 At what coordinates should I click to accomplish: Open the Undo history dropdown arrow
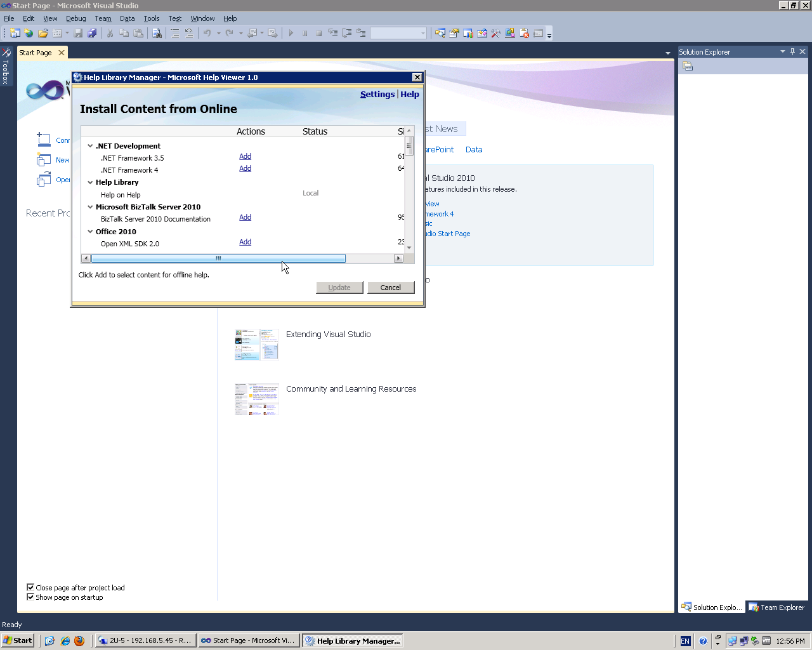click(218, 33)
